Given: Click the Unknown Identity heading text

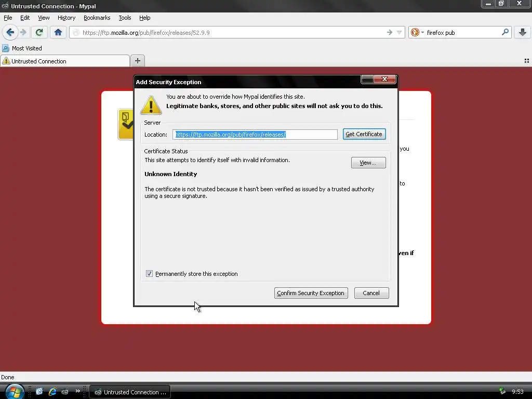Looking at the screenshot, I should (170, 174).
